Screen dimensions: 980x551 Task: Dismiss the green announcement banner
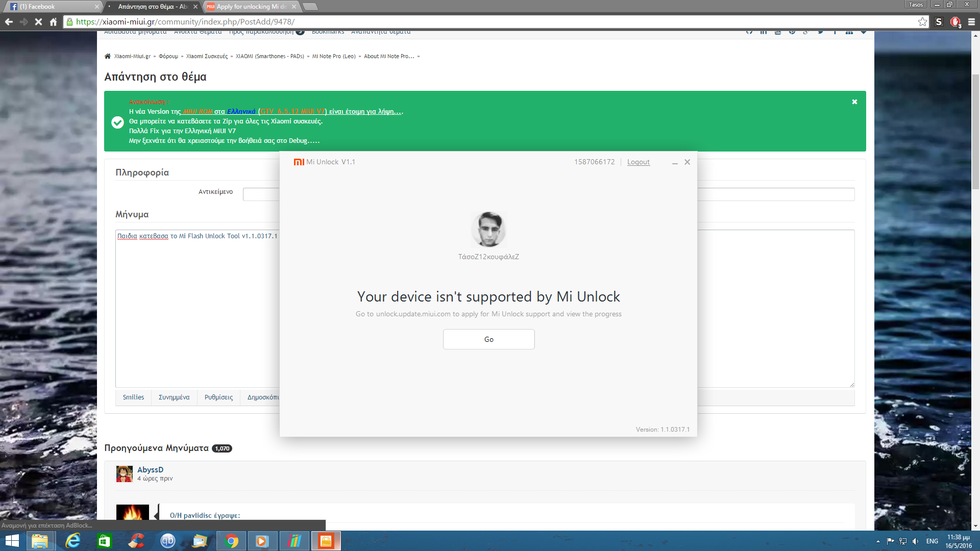(854, 102)
